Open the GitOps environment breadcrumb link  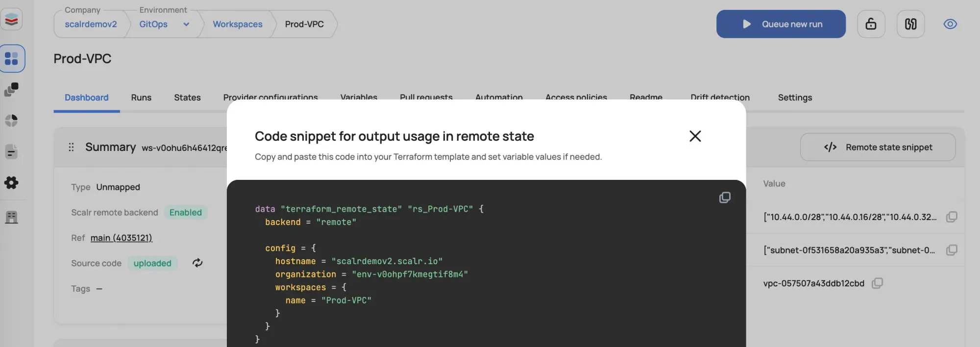pyautogui.click(x=153, y=24)
